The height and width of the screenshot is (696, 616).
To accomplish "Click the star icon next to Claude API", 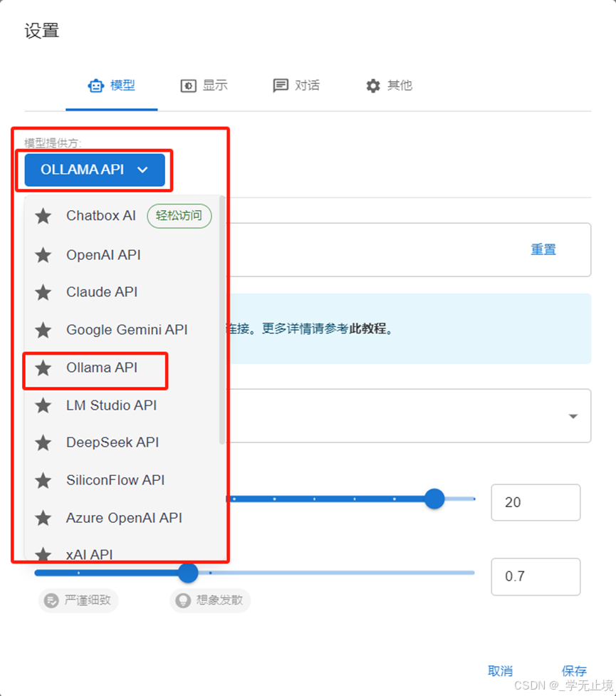I will (x=43, y=293).
